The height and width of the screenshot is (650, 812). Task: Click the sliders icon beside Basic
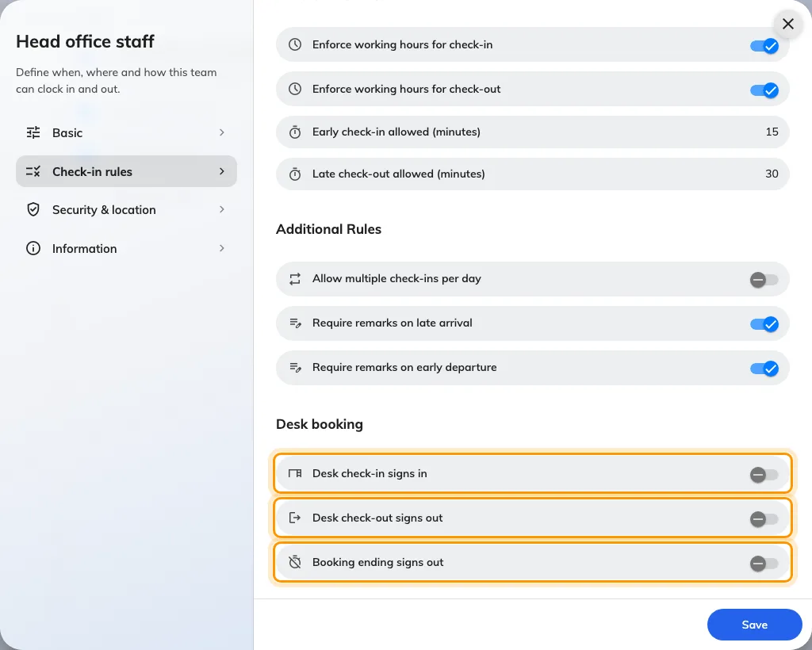click(x=33, y=132)
